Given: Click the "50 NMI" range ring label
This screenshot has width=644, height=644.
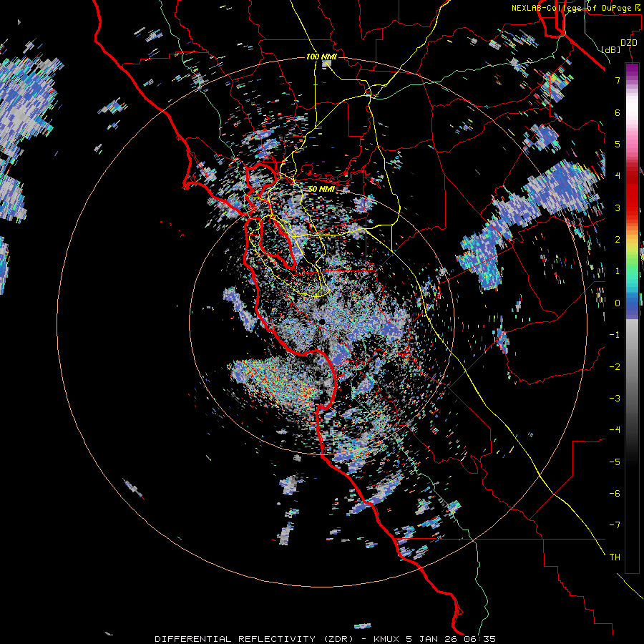Looking at the screenshot, I should (x=321, y=189).
